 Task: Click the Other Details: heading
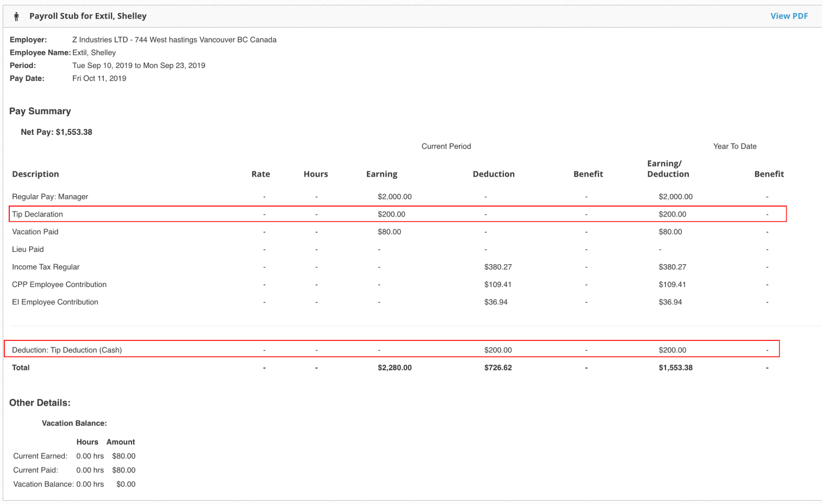40,403
